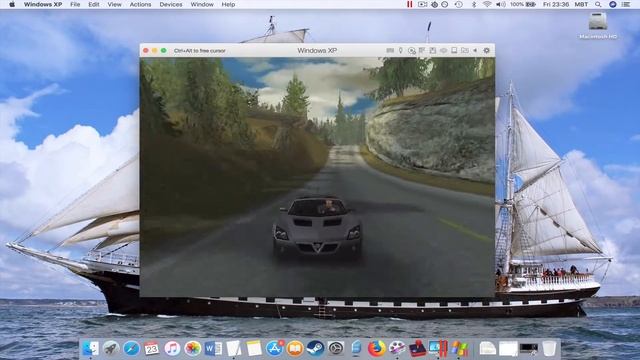This screenshot has width=640, height=360.
Task: Open VM configuration gear icon
Action: click(487, 51)
